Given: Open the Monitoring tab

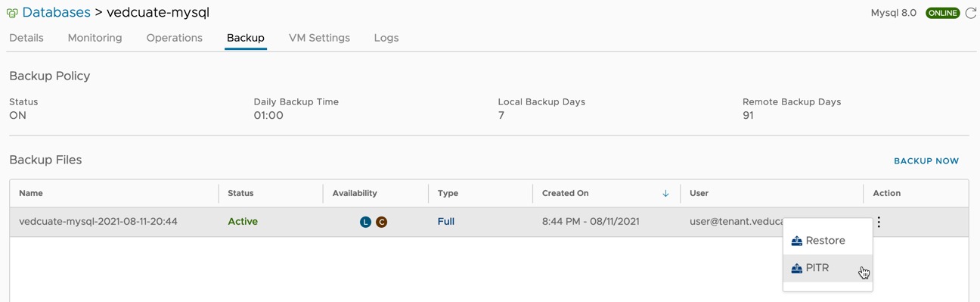Looking at the screenshot, I should click(95, 38).
